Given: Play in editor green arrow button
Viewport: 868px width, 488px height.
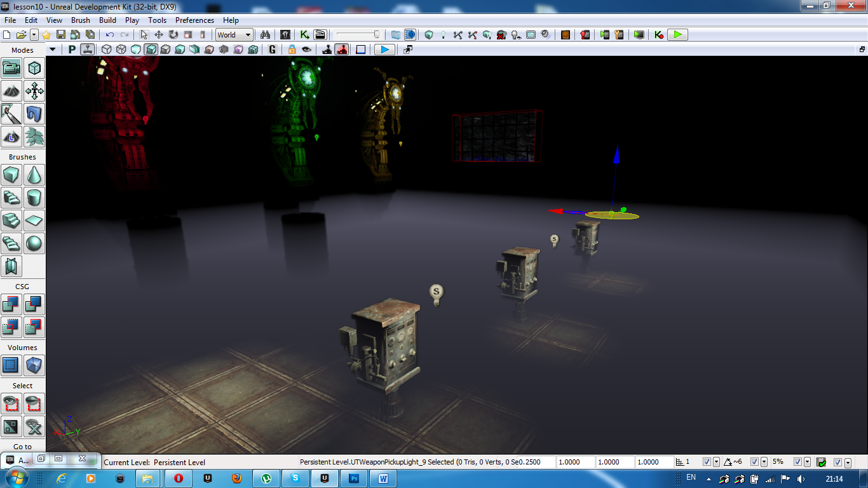Looking at the screenshot, I should click(678, 35).
